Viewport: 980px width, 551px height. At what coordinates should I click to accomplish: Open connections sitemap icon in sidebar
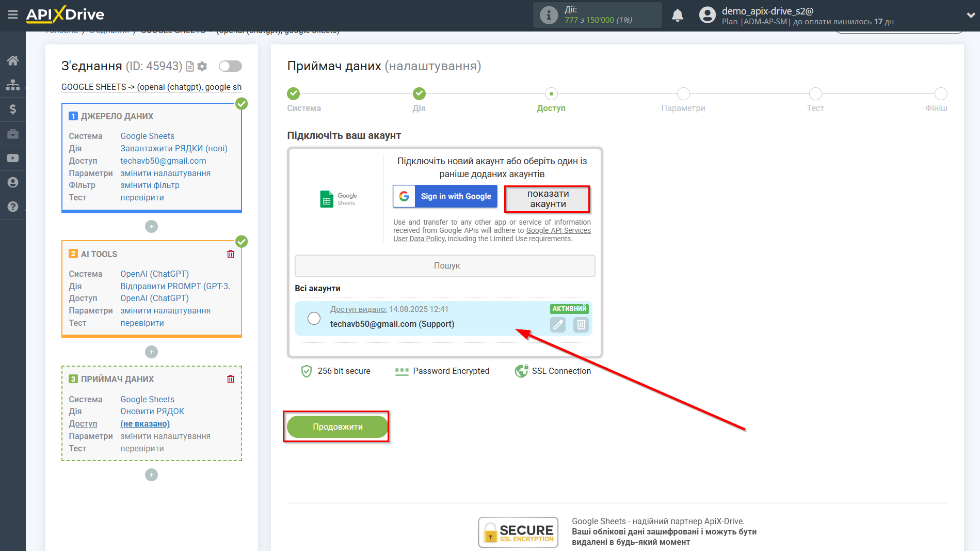(13, 85)
